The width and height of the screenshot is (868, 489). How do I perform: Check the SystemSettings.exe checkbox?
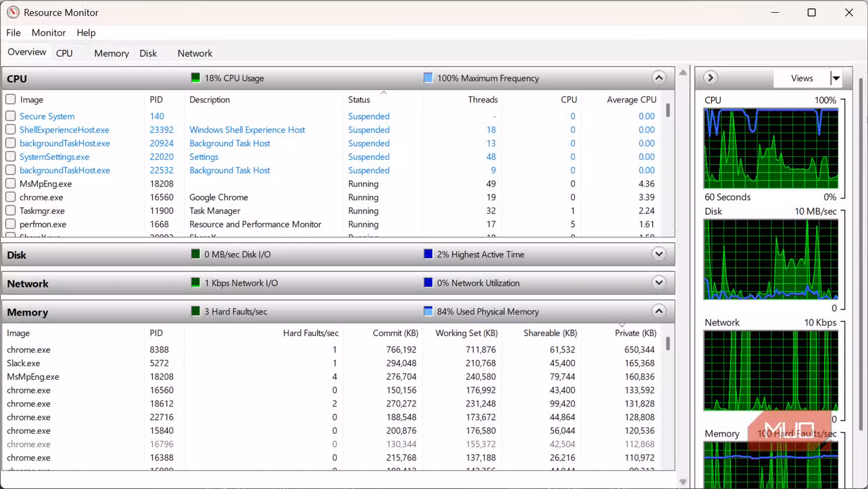point(10,156)
